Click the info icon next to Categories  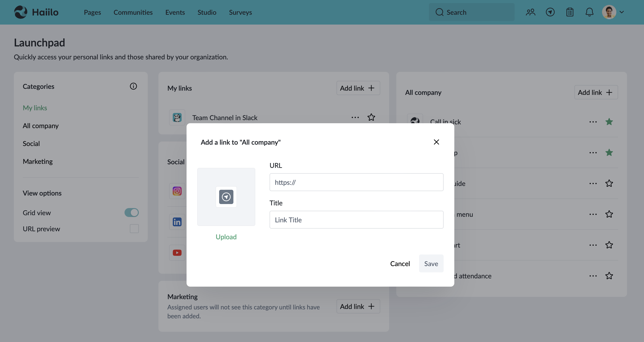[x=133, y=86]
